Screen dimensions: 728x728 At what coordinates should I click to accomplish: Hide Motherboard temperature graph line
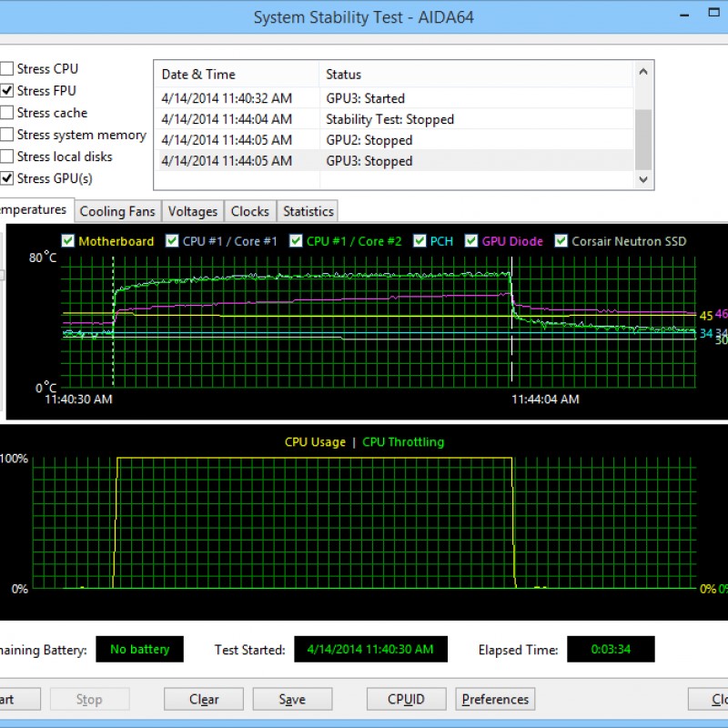(x=68, y=241)
